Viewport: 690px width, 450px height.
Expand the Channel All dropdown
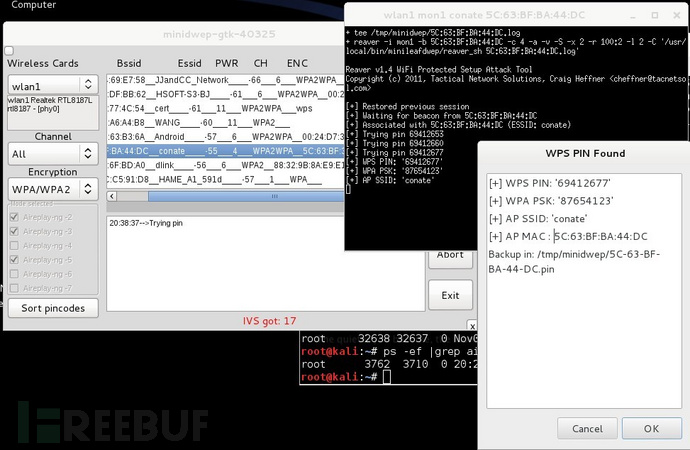pyautogui.click(x=53, y=154)
